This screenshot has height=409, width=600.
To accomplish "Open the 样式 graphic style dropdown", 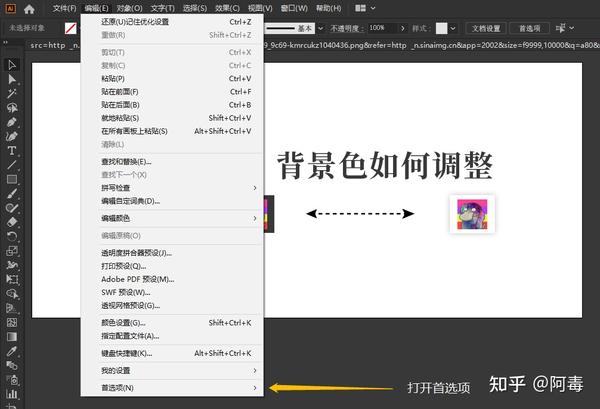I will click(x=453, y=28).
